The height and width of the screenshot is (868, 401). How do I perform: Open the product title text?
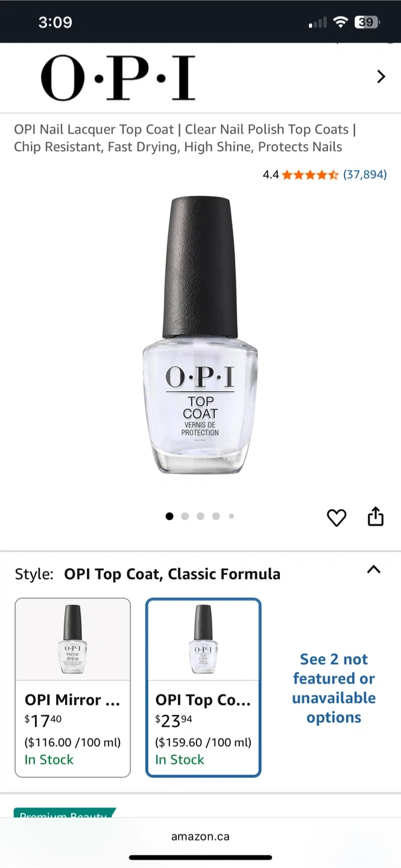[185, 138]
